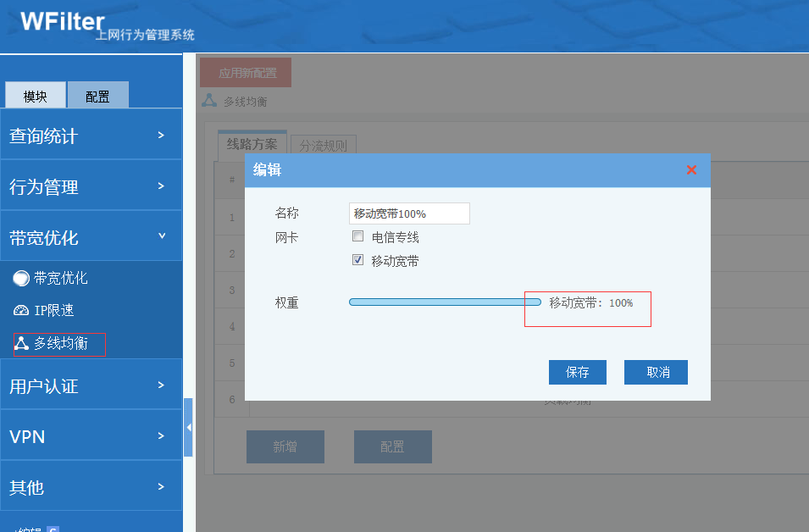Viewport: 809px width, 532px height.
Task: Expand the VPN menu section
Action: 91,436
